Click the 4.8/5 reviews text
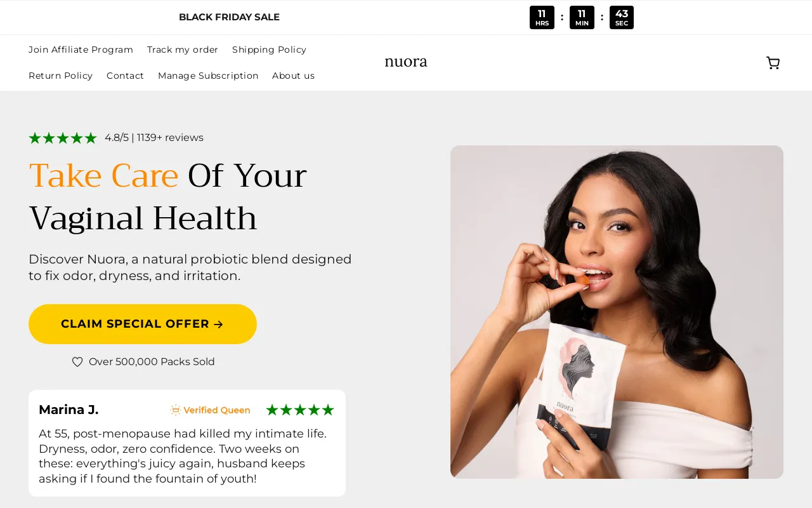The image size is (812, 508). click(x=154, y=138)
